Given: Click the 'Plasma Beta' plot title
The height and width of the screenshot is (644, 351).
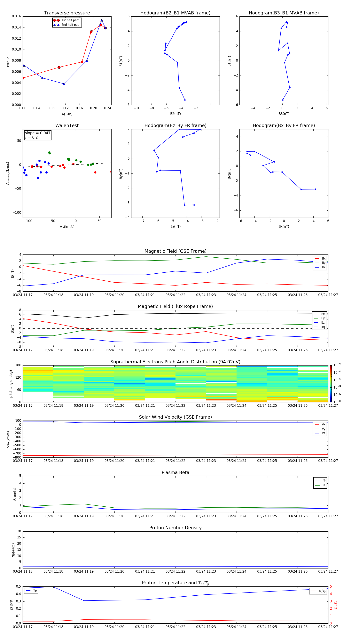Looking at the screenshot, I should [175, 473].
